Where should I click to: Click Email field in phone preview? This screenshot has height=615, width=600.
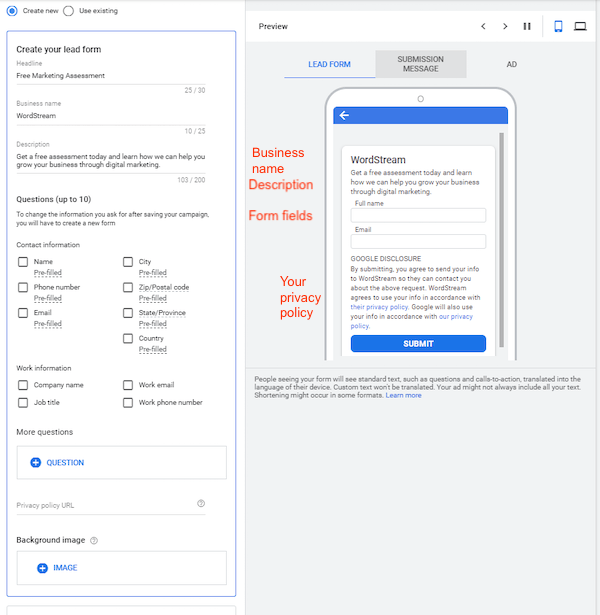(x=418, y=242)
